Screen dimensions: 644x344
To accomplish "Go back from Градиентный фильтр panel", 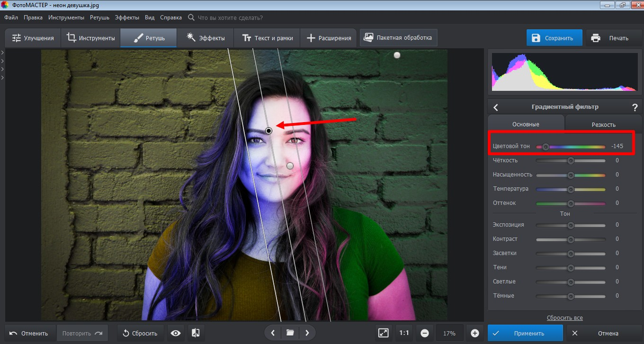I will 496,107.
